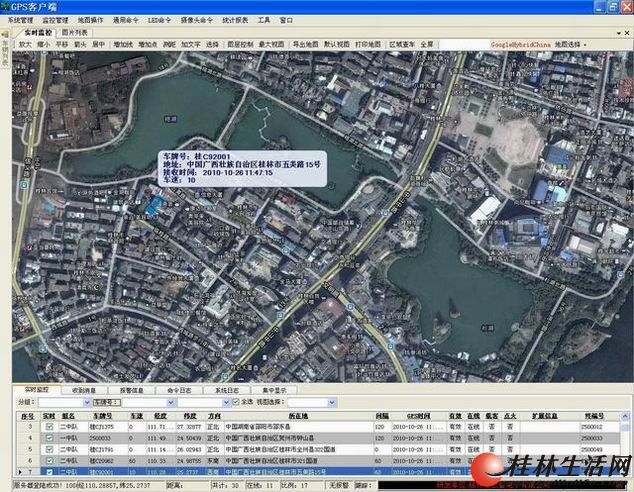634x492 pixels.
Task: Expand the dropdown next to 车牌号 button
Action: (x=171, y=402)
